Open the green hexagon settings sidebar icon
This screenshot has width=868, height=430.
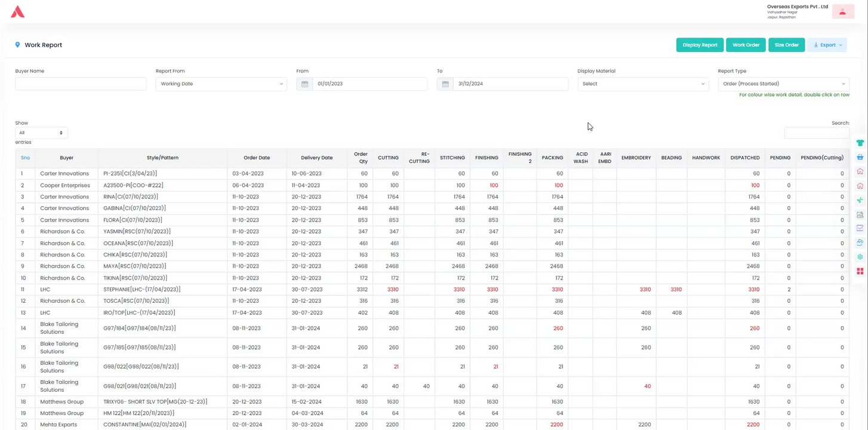click(x=860, y=257)
